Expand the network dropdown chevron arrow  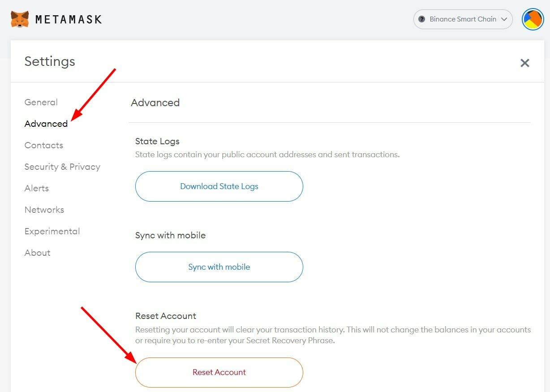coord(504,19)
